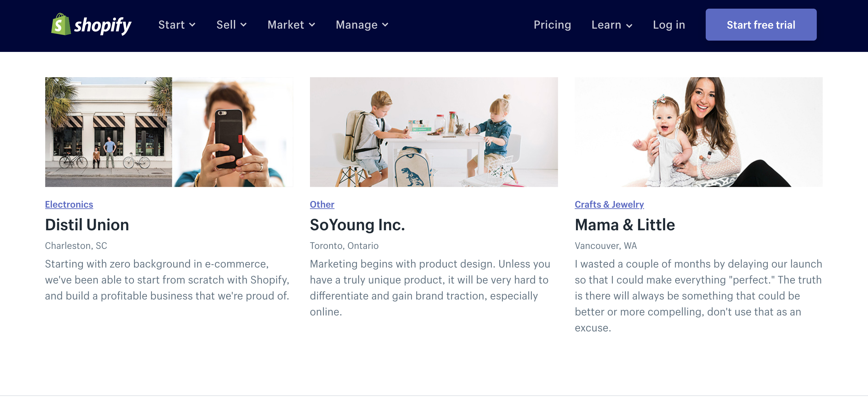
Task: Expand the Sell dropdown chevron
Action: click(x=244, y=25)
